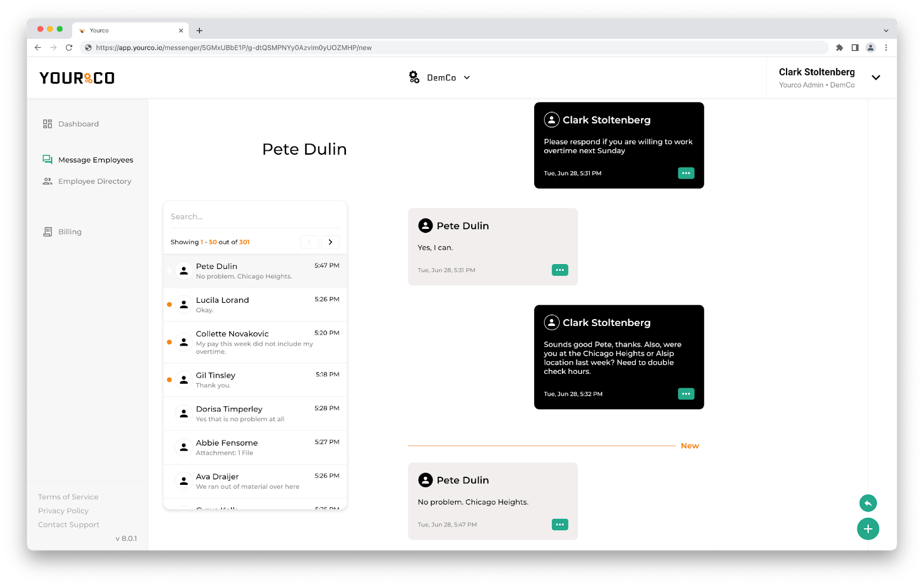Viewport: 924px width, 586px height.
Task: Click Gil Tinsley avatar icon
Action: pyautogui.click(x=184, y=380)
